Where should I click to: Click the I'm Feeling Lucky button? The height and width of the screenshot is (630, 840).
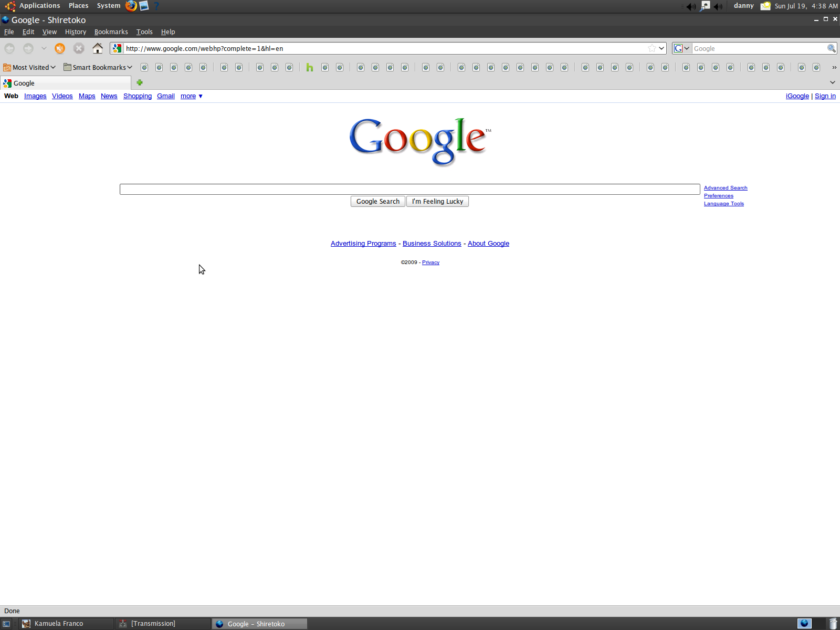click(x=437, y=202)
